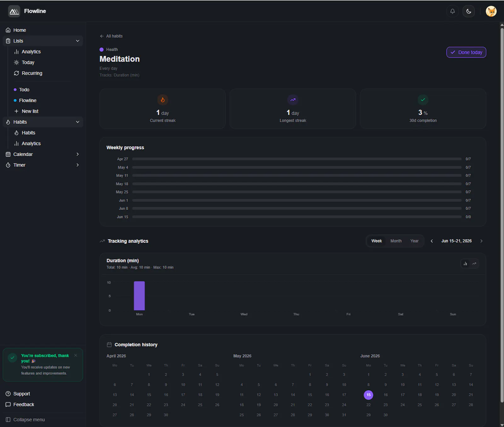
Task: Expand the Calendar section chevron
Action: [x=77, y=154]
